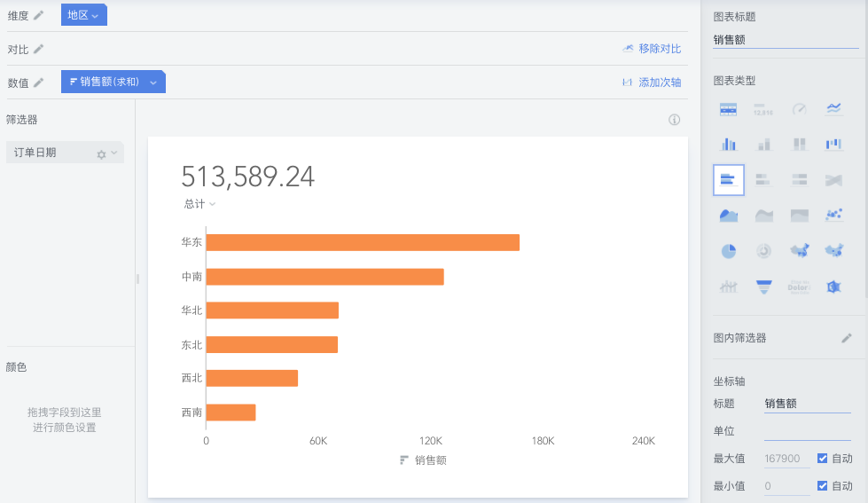Click the left panel collapse handle
This screenshot has width=868, height=503.
coord(137,279)
